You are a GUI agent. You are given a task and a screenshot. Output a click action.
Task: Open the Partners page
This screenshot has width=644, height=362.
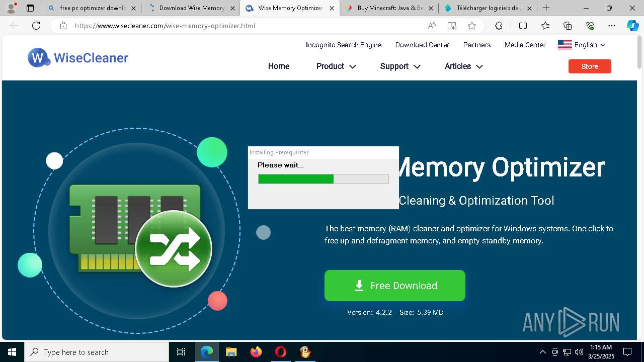click(x=476, y=45)
